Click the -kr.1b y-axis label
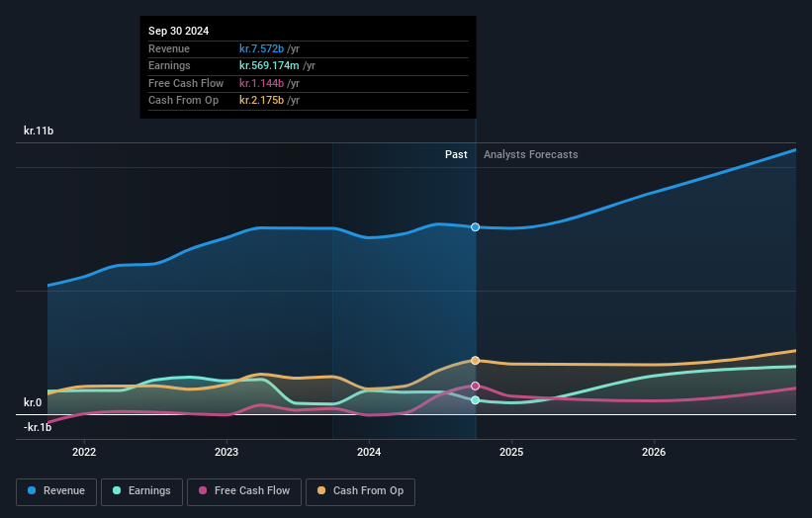The height and width of the screenshot is (518, 812). click(x=38, y=427)
